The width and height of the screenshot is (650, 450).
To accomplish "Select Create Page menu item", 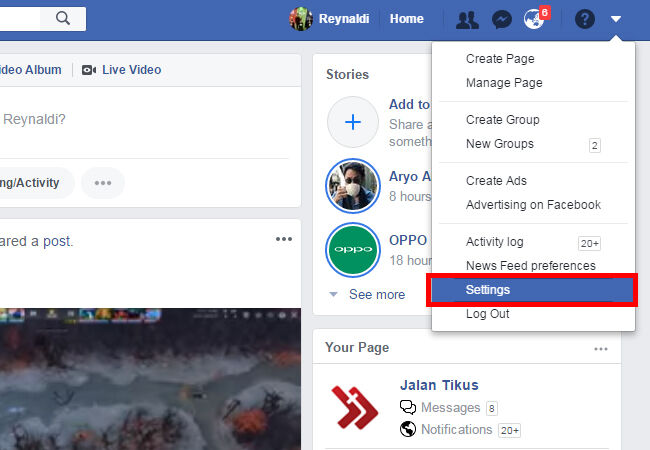I will pyautogui.click(x=533, y=59).
